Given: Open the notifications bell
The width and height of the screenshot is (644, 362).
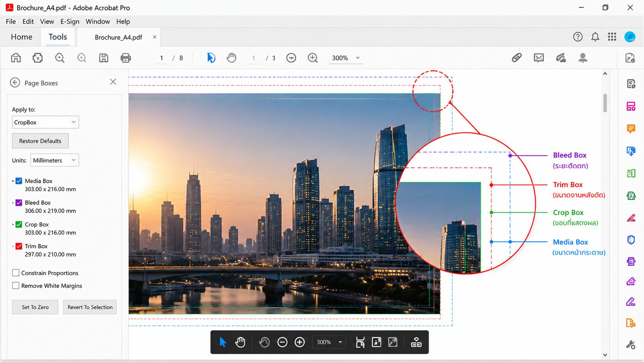Looking at the screenshot, I should 595,37.
